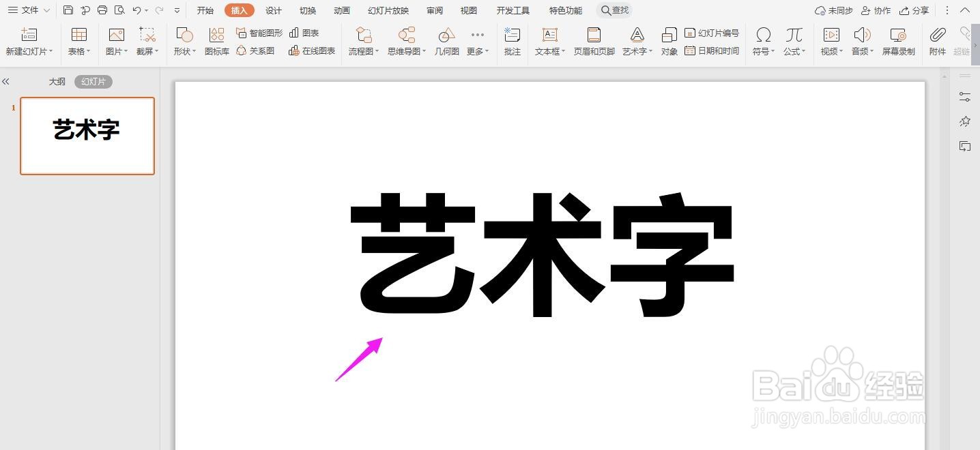Insert Date and Time (日期和时间)
This screenshot has height=450, width=980.
(x=711, y=50)
